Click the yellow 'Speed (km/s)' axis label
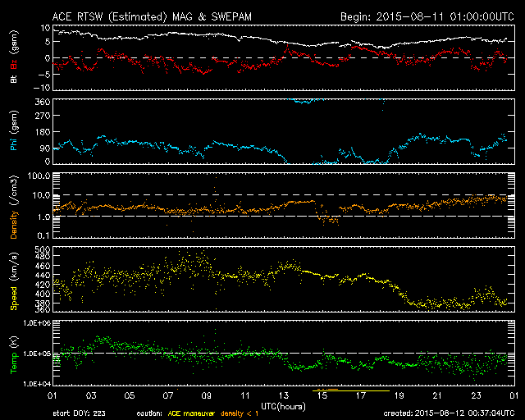The width and height of the screenshot is (525, 420). 14,281
